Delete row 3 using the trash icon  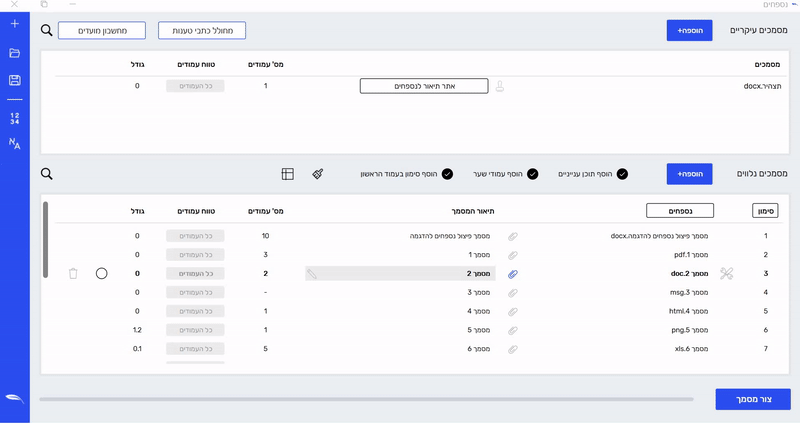coord(73,273)
